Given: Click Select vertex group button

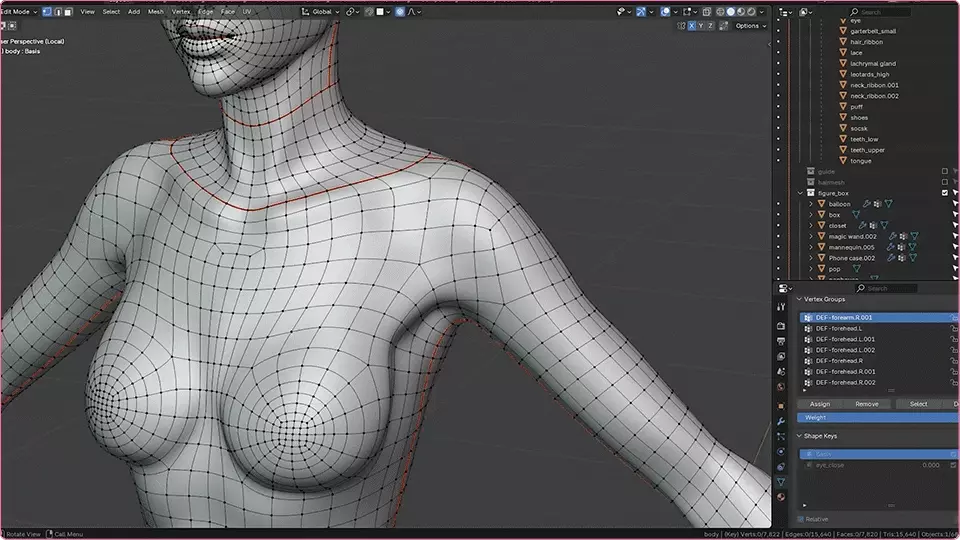Looking at the screenshot, I should coord(918,404).
